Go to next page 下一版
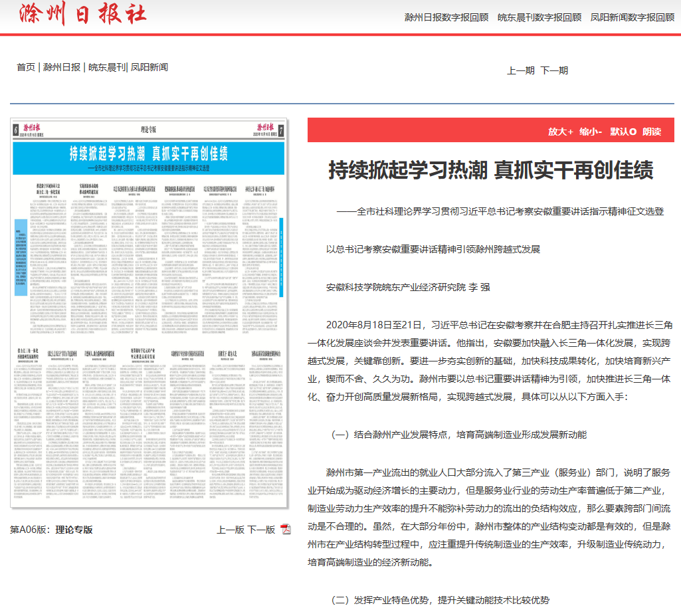 tap(262, 530)
